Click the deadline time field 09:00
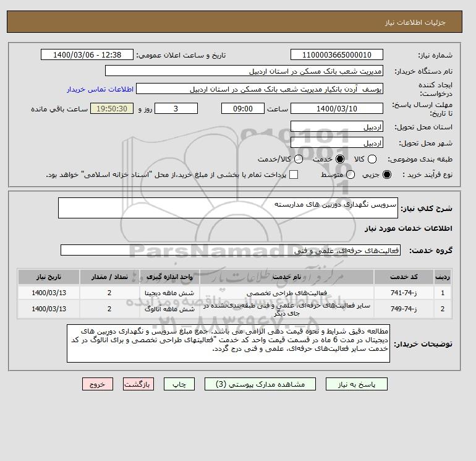The image size is (476, 461). 243,108
